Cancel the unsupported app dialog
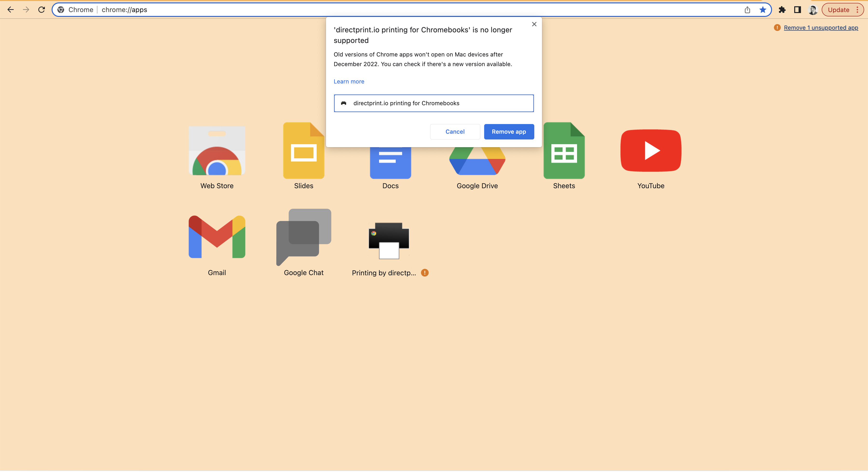The width and height of the screenshot is (868, 472). tap(454, 132)
